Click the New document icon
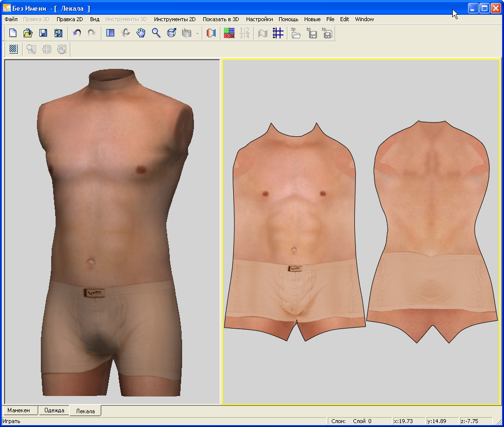The height and width of the screenshot is (427, 504). [x=13, y=33]
